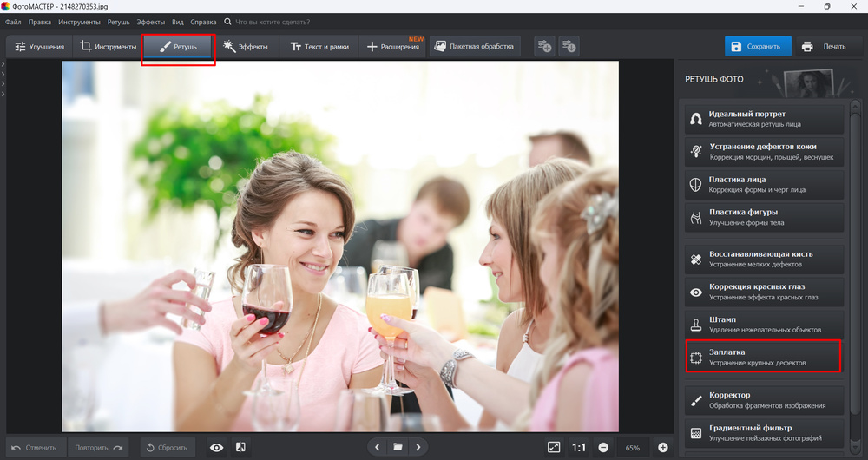Click the save preset icon with plus

[x=544, y=46]
